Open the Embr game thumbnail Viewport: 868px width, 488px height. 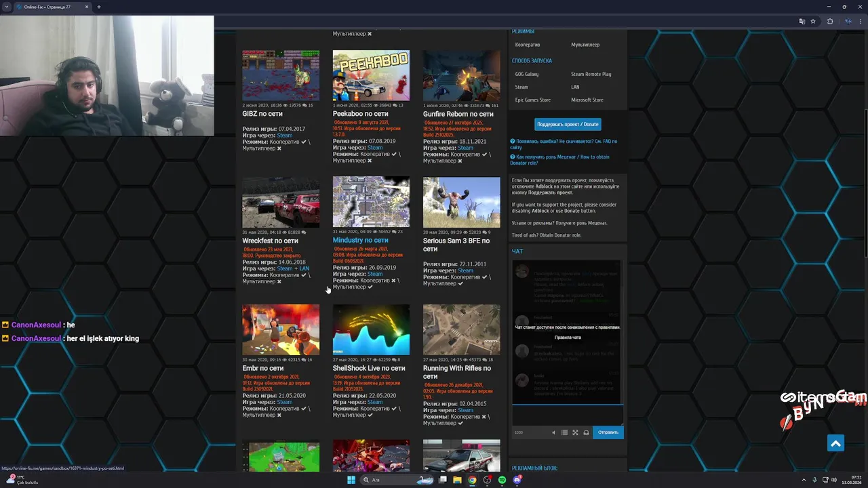coord(281,329)
